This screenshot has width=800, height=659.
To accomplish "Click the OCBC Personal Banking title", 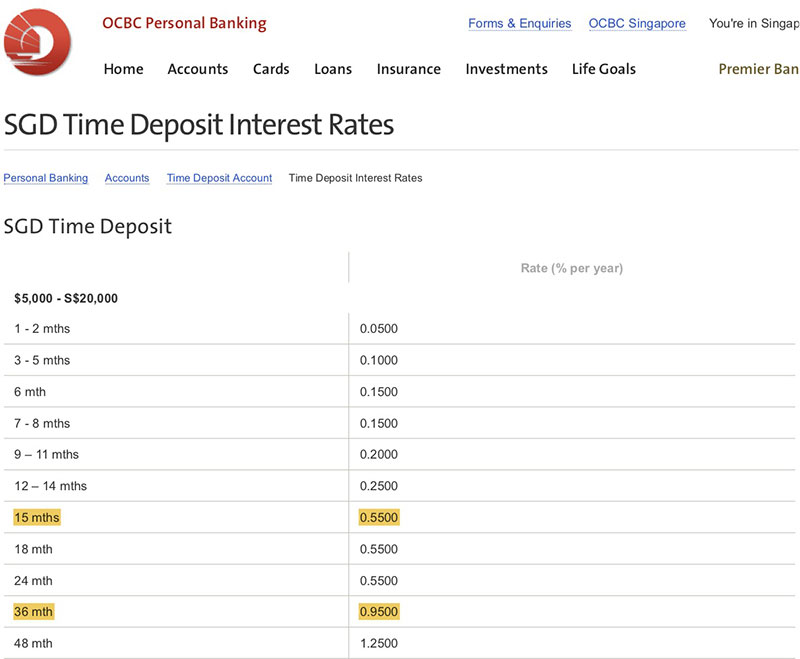I will click(x=184, y=23).
